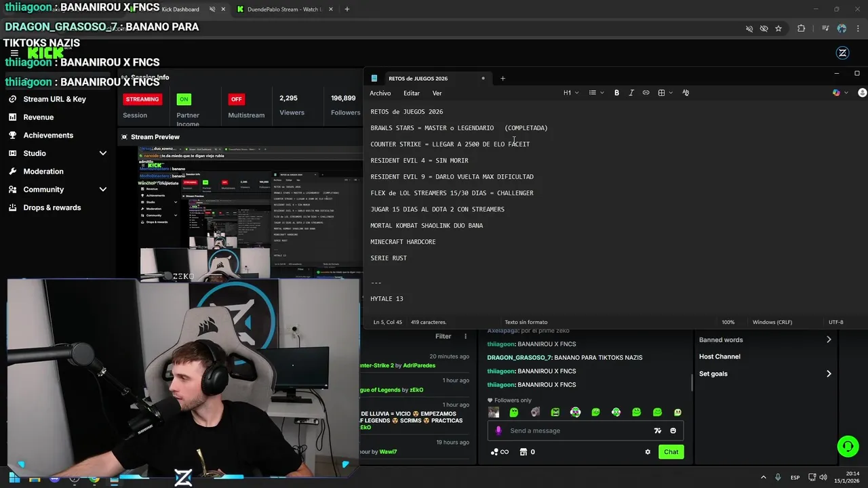The width and height of the screenshot is (868, 488).
Task: Open the account profile icon in Notepad
Action: point(862,93)
